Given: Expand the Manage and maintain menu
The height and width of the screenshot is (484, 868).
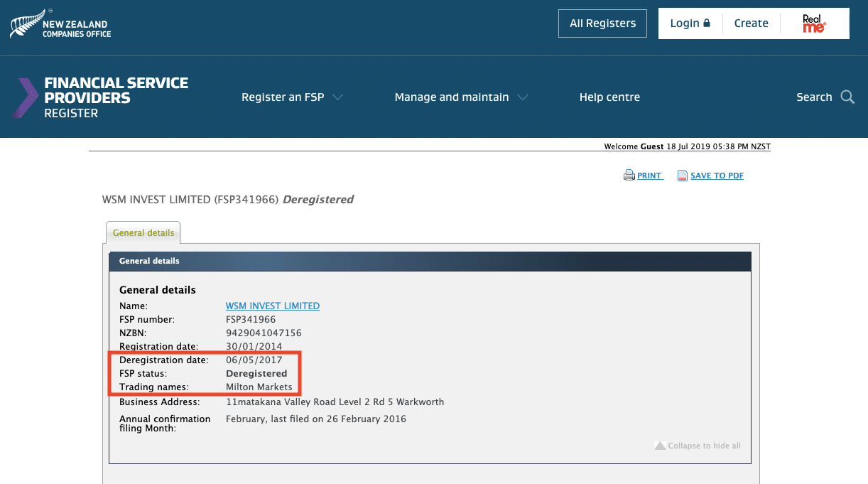Looking at the screenshot, I should coord(461,97).
